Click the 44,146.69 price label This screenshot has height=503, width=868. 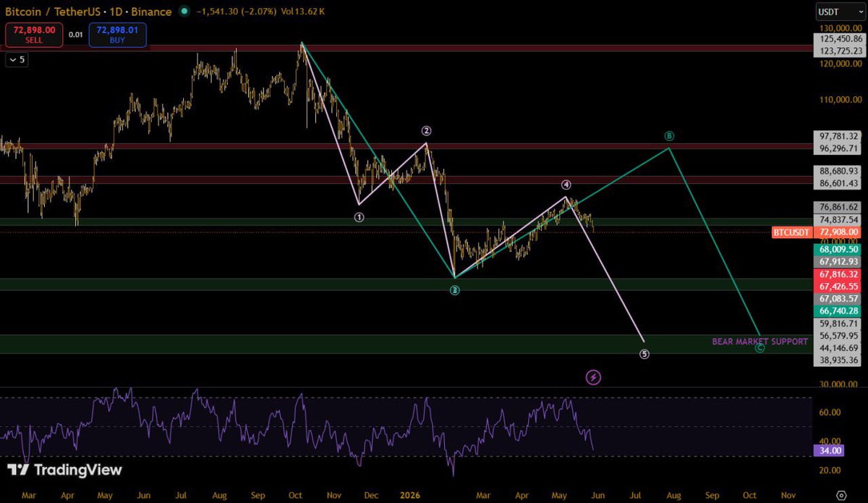pos(838,348)
